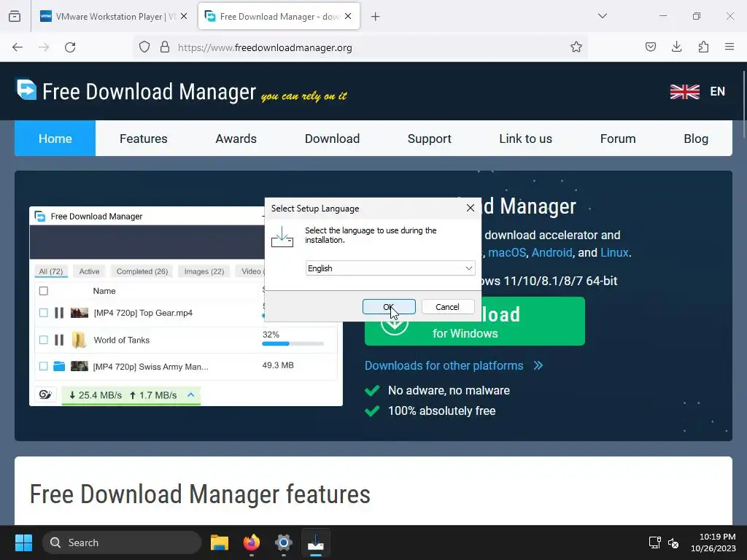Go back with browser back arrow
747x560 pixels.
pos(18,47)
